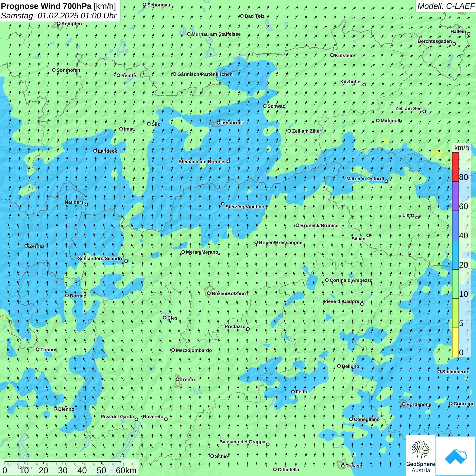Click the 'Bienno' label

point(66,409)
